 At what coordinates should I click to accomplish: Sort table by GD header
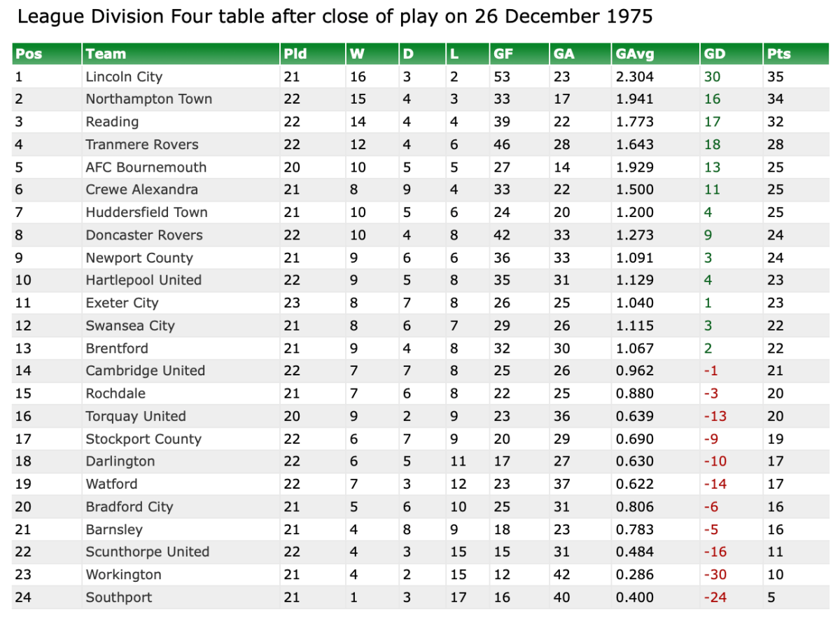pyautogui.click(x=713, y=54)
